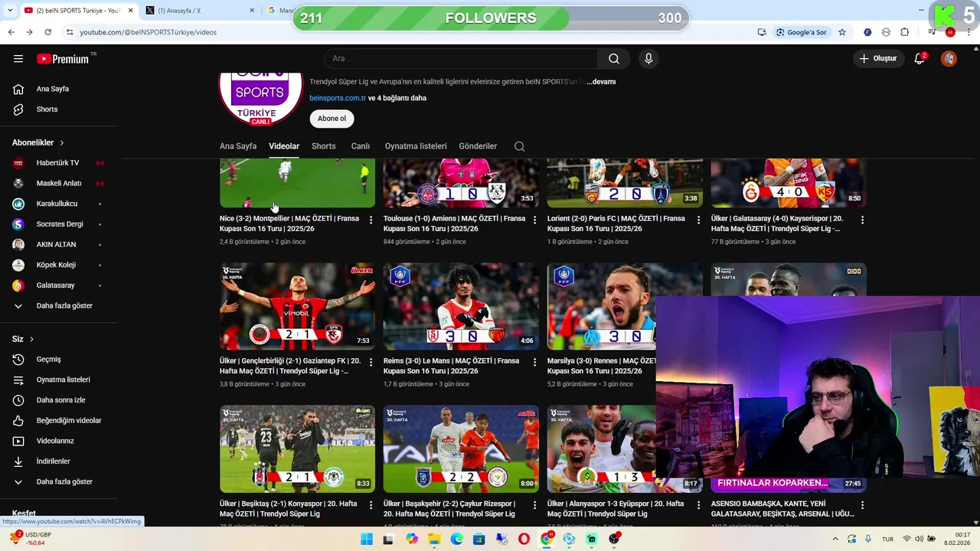Play the Reims 3-0 Le Mans thumbnail
The image size is (980, 551).
click(x=461, y=306)
